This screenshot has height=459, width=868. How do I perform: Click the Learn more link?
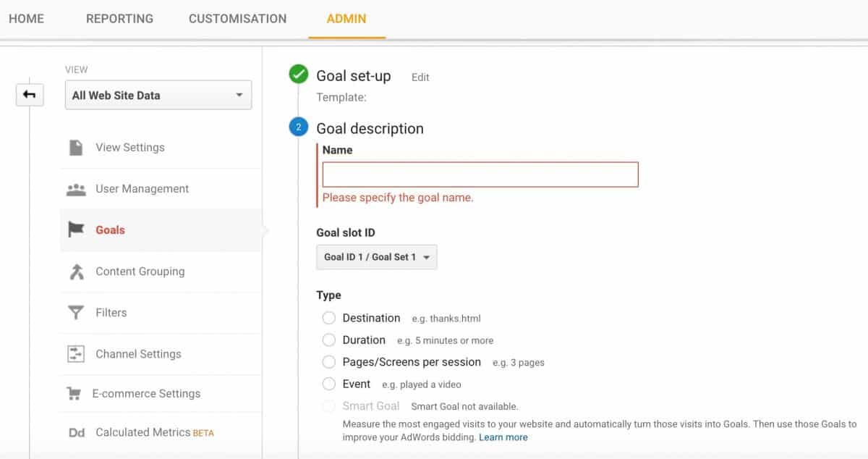coord(503,437)
